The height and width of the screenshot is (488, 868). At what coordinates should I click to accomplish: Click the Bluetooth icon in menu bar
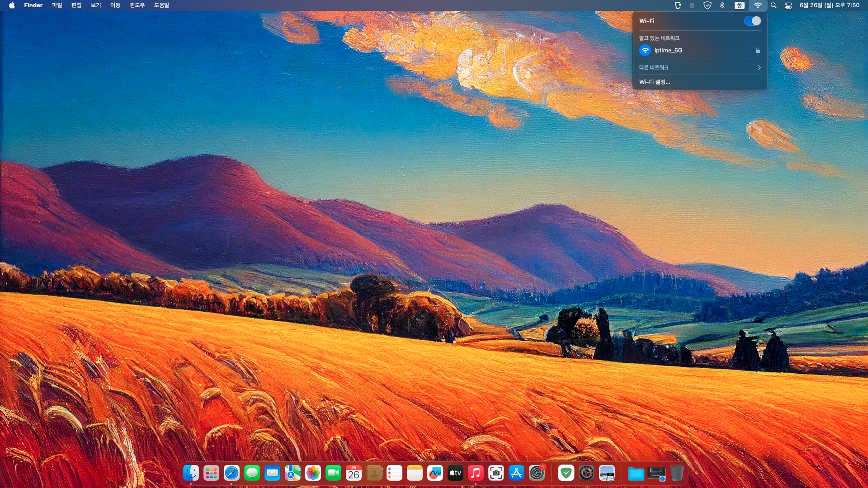[x=722, y=5]
